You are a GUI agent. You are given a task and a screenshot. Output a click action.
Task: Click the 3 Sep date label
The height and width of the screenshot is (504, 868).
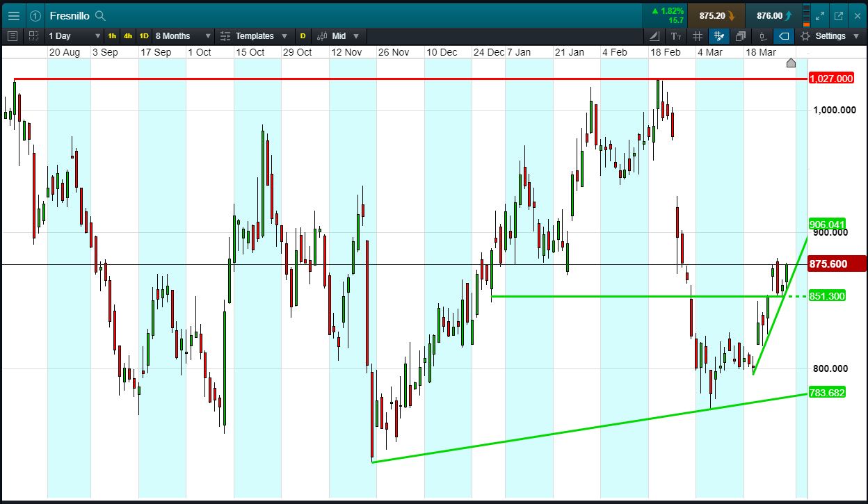(105, 52)
